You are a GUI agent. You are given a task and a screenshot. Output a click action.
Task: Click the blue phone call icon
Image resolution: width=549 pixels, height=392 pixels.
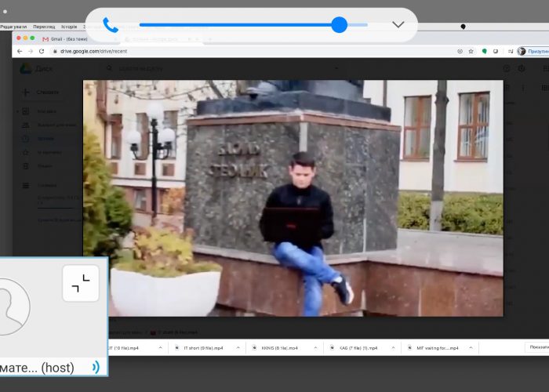(111, 25)
